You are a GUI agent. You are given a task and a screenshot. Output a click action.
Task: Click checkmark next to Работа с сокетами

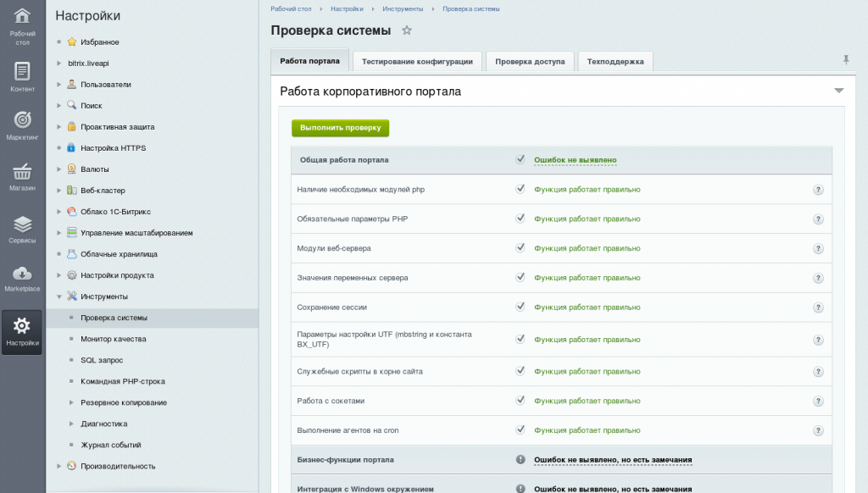pos(520,400)
